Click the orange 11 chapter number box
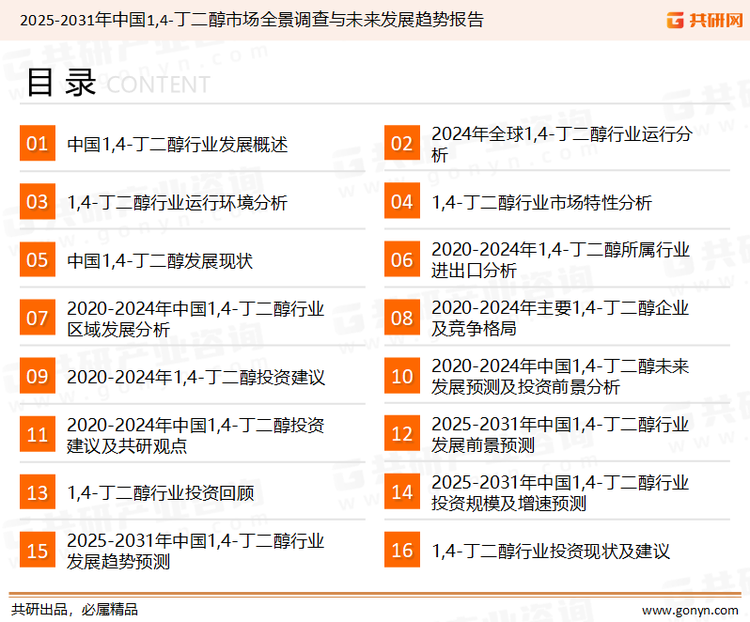The width and height of the screenshot is (750, 622). click(37, 434)
